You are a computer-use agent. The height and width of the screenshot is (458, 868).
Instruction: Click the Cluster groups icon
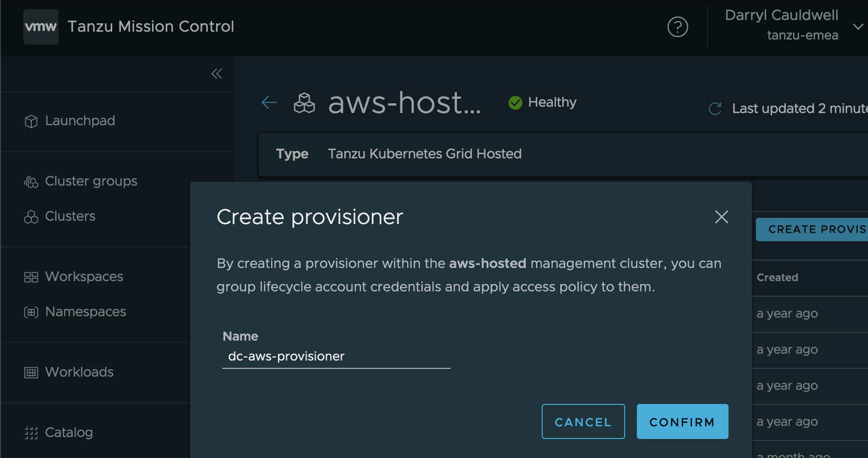click(x=31, y=182)
